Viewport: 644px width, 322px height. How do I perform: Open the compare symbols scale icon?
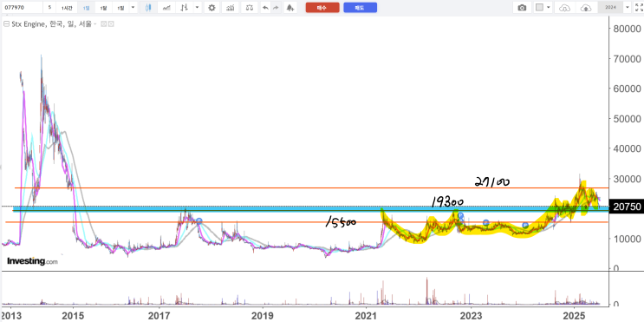point(250,8)
